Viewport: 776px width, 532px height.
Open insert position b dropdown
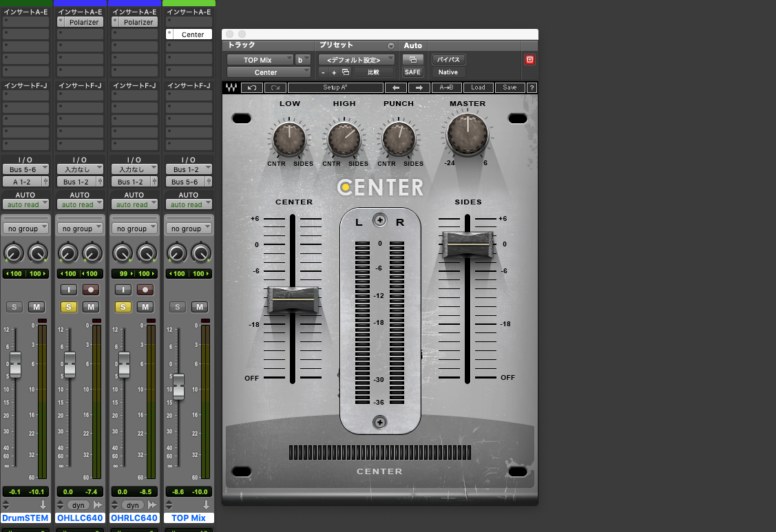(x=302, y=60)
